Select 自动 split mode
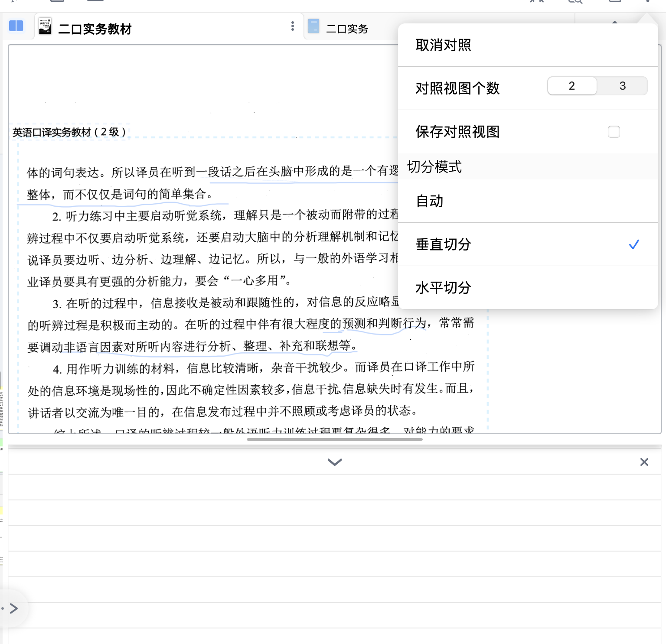This screenshot has width=666, height=644. tap(429, 201)
